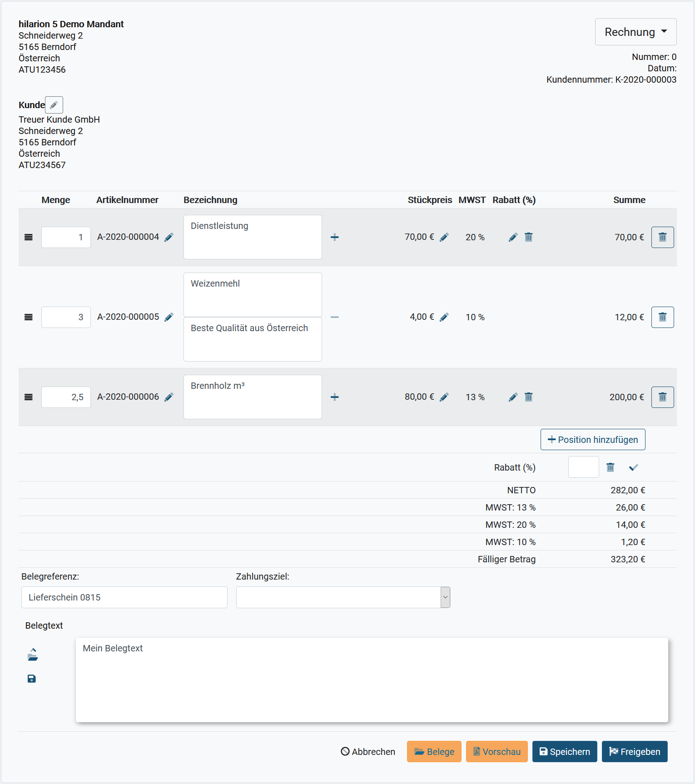Click the 13 % MWST value
Screen dimensions: 695x784
tap(475, 397)
